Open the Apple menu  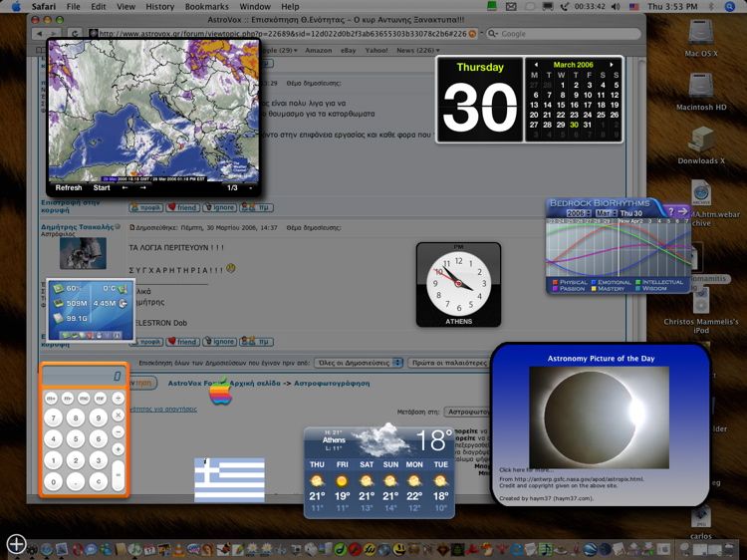(16, 6)
